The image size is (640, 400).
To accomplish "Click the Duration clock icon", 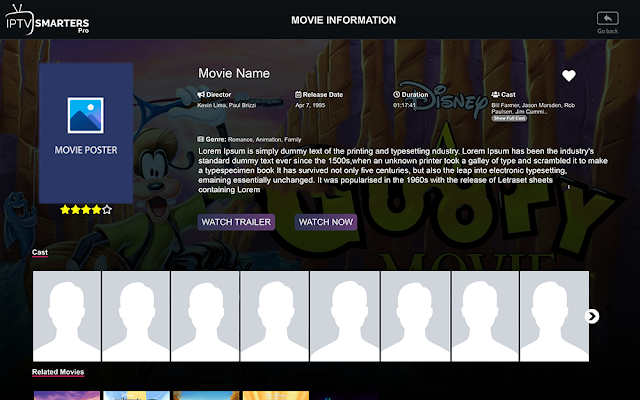I will coord(396,94).
